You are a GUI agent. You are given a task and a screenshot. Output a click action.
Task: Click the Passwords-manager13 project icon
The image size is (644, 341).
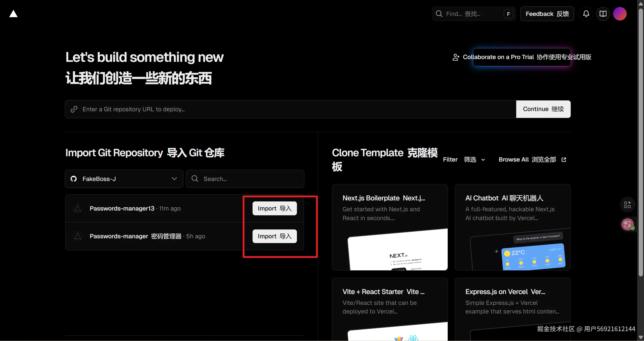tap(78, 208)
